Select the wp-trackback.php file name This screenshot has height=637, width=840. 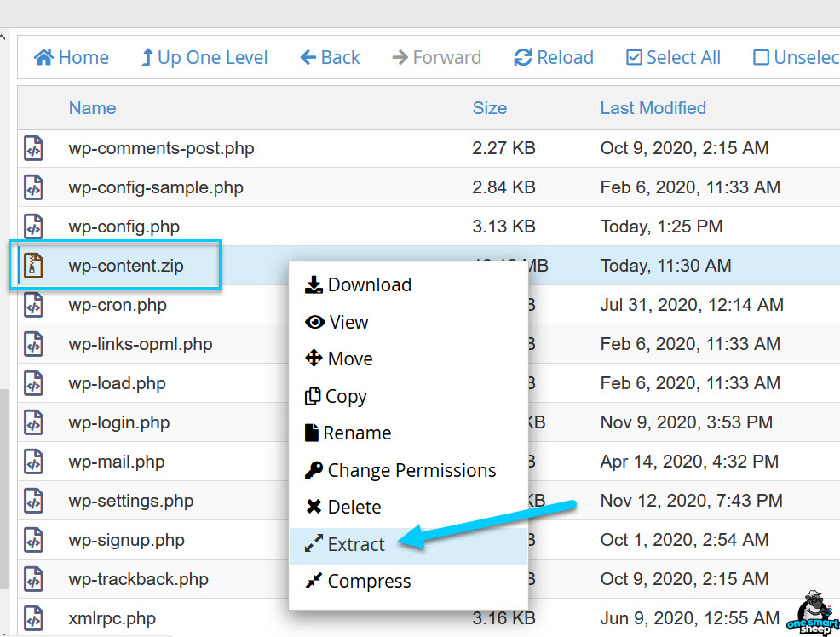pyautogui.click(x=138, y=579)
